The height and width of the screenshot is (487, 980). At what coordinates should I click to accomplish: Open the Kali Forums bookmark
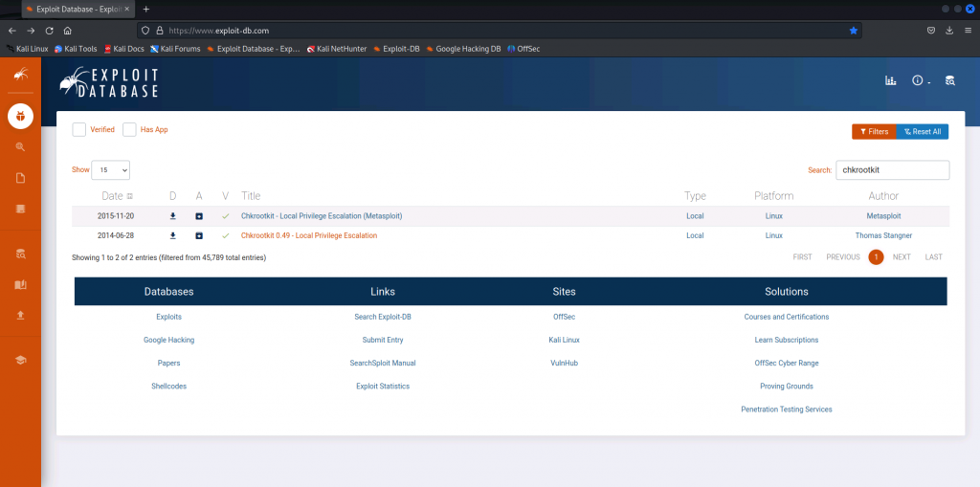pyautogui.click(x=176, y=48)
